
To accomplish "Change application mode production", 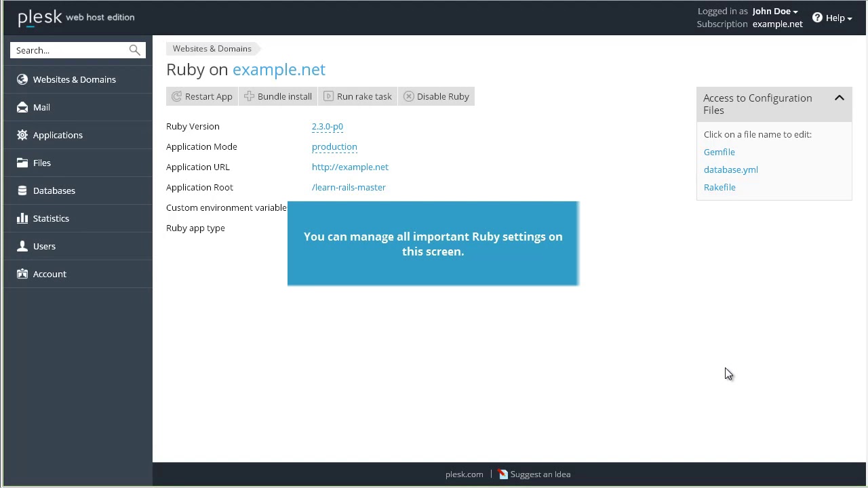I will click(334, 146).
